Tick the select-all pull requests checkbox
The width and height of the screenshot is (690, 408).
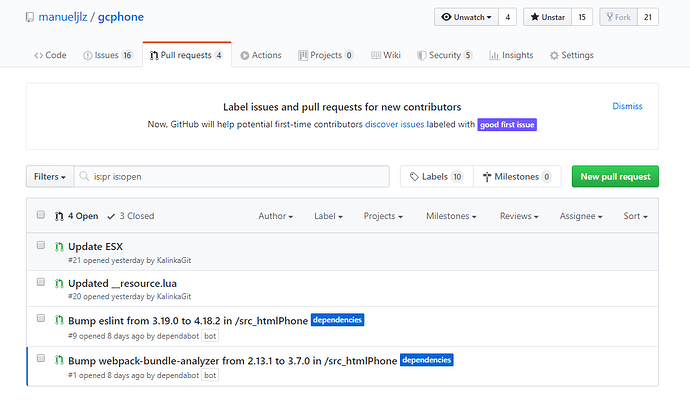click(41, 215)
